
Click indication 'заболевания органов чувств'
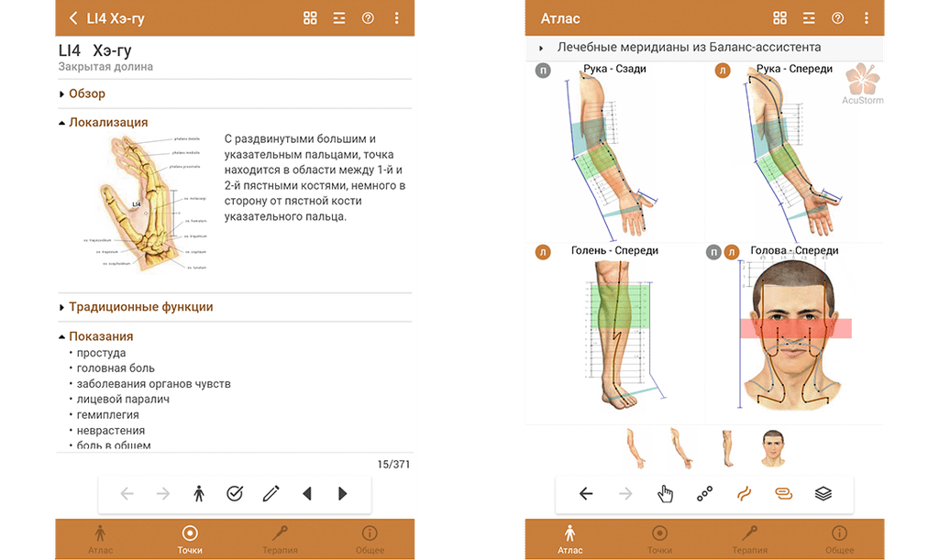pyautogui.click(x=153, y=383)
